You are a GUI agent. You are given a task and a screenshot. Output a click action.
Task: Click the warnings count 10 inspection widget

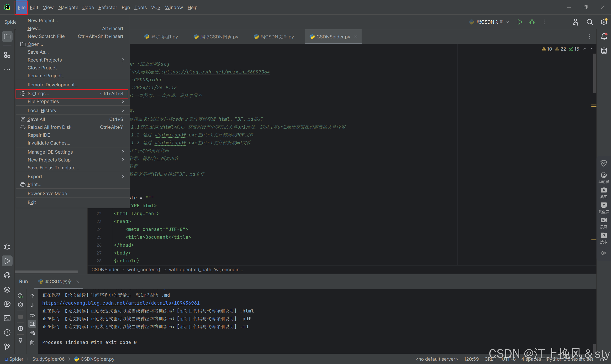coord(547,49)
